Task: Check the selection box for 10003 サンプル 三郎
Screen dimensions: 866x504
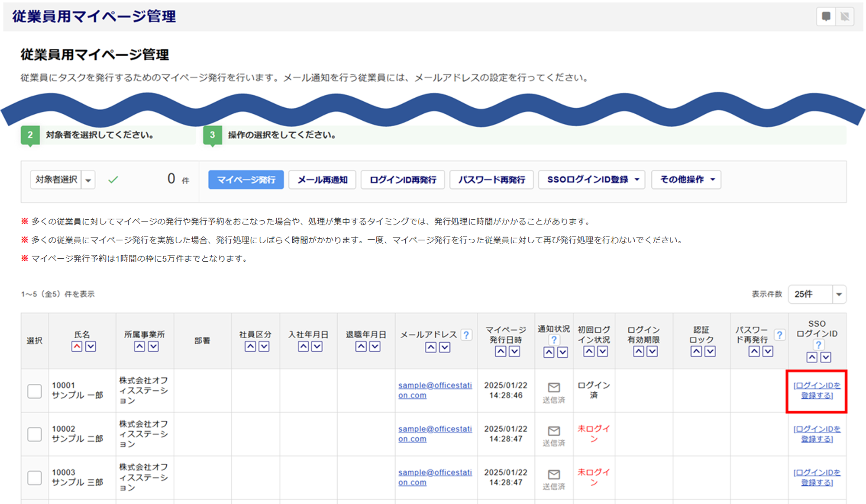Action: click(35, 478)
